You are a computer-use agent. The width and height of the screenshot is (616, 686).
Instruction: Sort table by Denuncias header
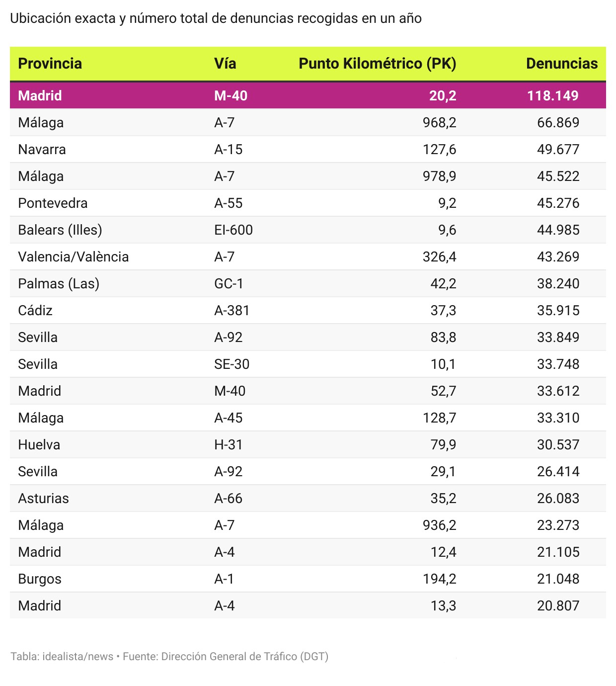pos(562,64)
